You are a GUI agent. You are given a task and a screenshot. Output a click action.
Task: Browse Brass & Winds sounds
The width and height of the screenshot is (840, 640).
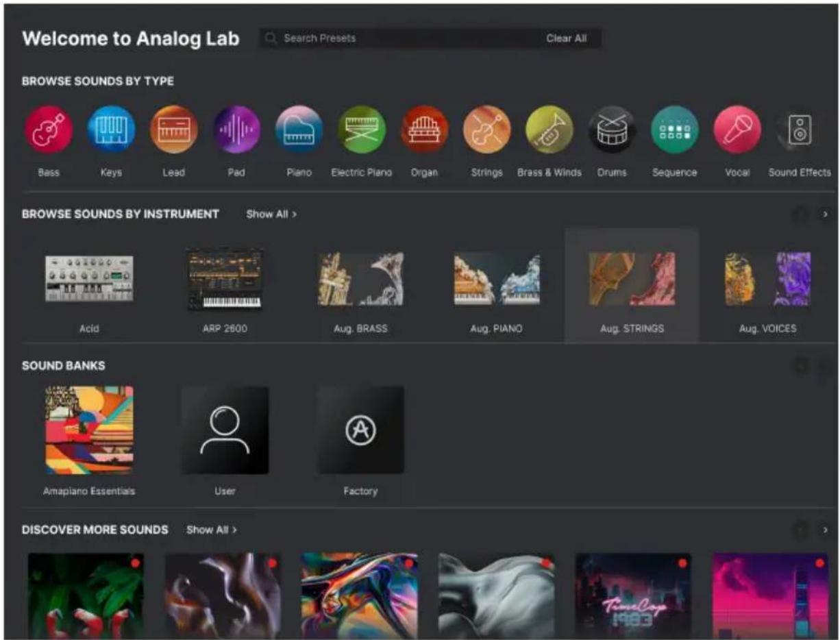549,130
